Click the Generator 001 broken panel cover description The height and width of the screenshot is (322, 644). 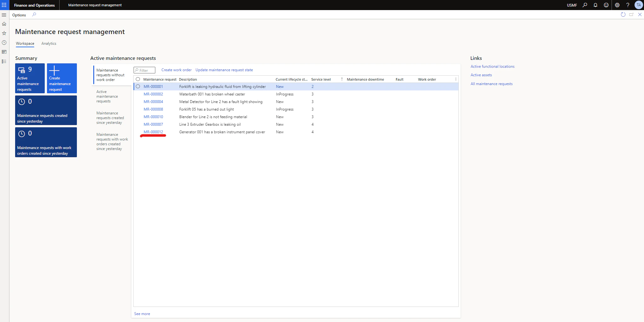pos(222,132)
